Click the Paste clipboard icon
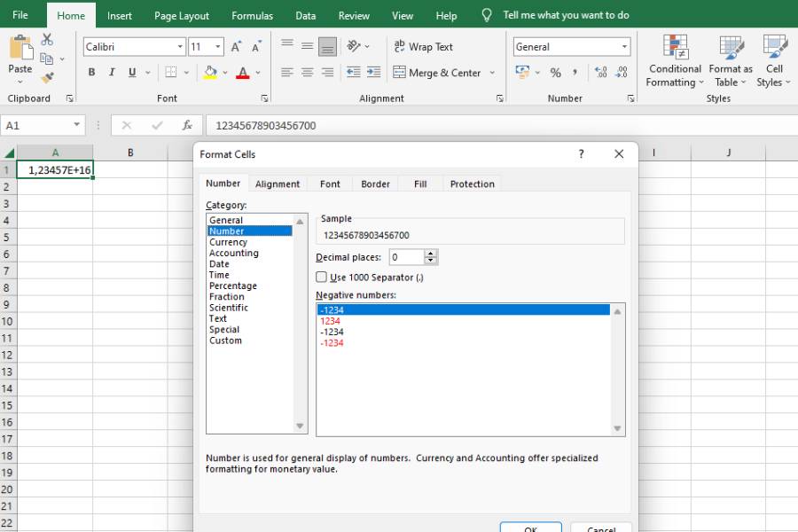 tap(20, 48)
